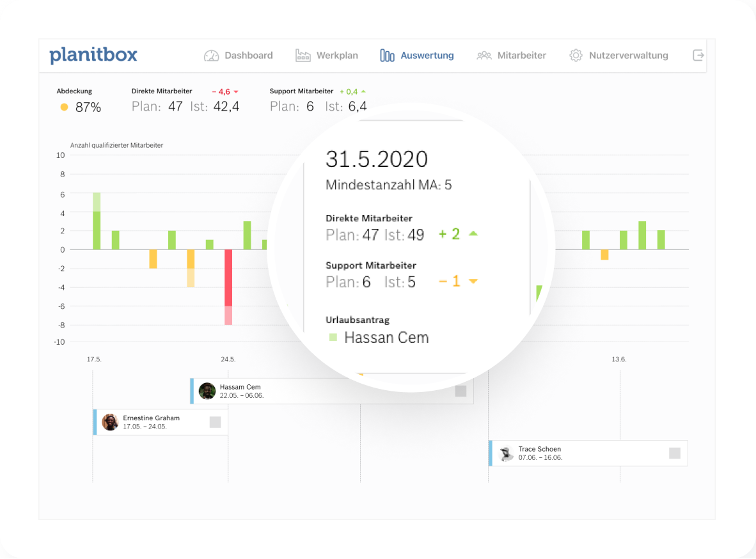Click the 13.6. date label

tap(619, 359)
